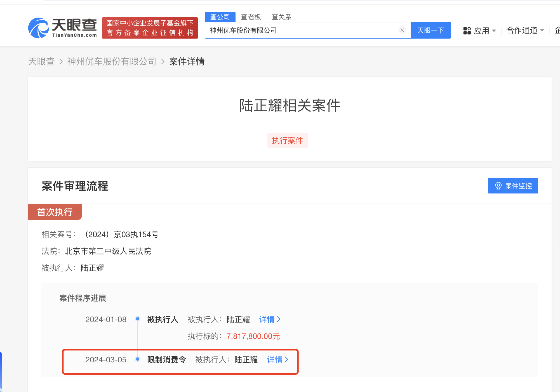560x392 pixels.
Task: Click the amount 7,817,800.00元
Action: [253, 336]
